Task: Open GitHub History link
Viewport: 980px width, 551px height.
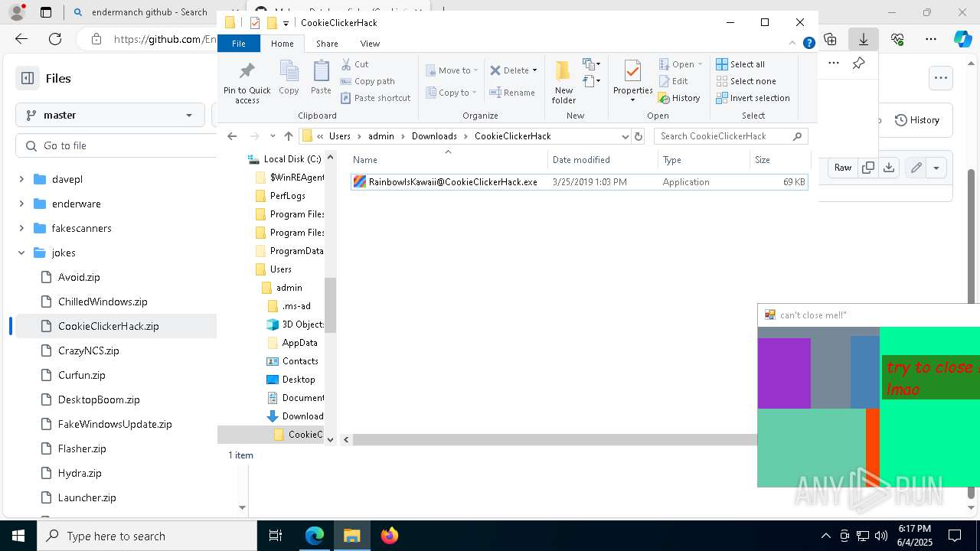Action: (916, 120)
